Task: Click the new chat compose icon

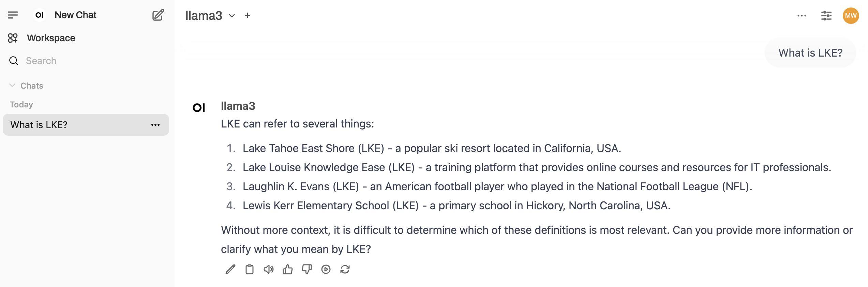Action: coord(158,15)
